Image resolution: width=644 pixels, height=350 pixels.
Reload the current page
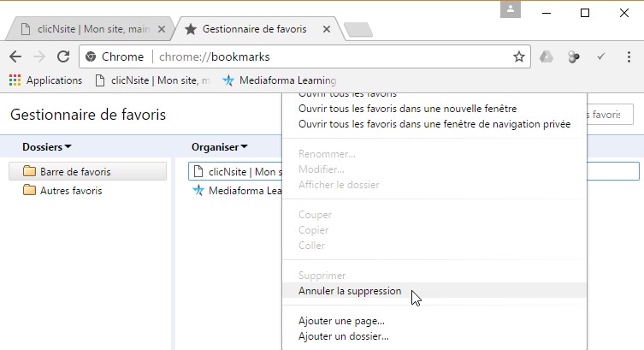[62, 56]
